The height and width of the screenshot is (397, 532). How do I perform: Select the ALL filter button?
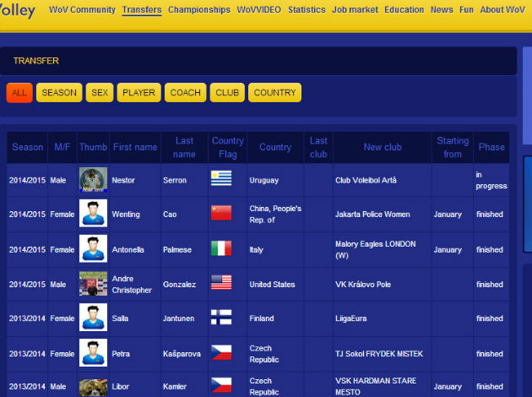pyautogui.click(x=19, y=93)
